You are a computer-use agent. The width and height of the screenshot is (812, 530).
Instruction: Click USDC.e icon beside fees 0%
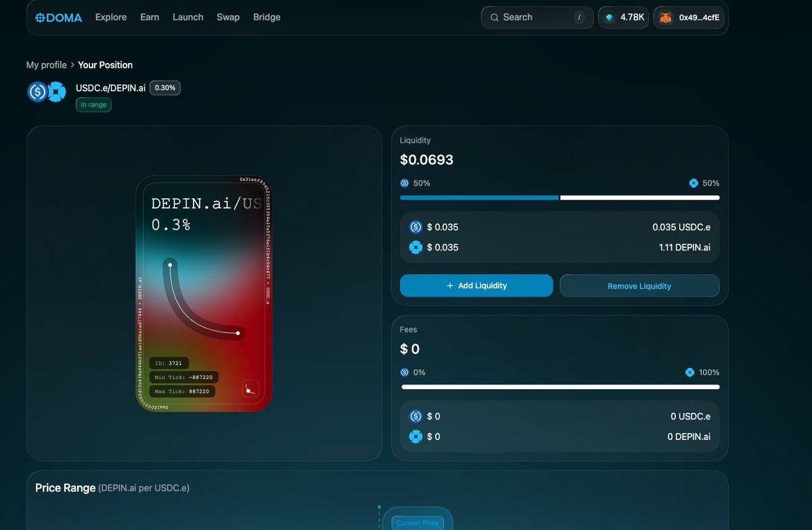click(405, 372)
